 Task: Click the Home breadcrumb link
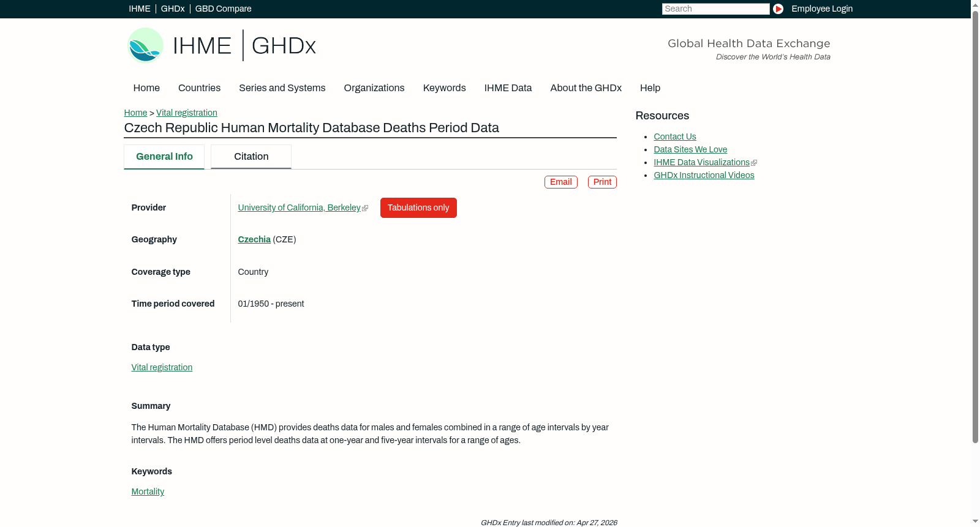tap(135, 113)
